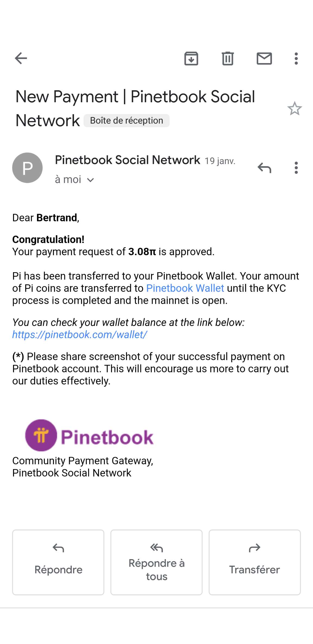This screenshot has width=313, height=644.
Task: Tap the 'à moi' recipient text
Action: pyautogui.click(x=68, y=179)
